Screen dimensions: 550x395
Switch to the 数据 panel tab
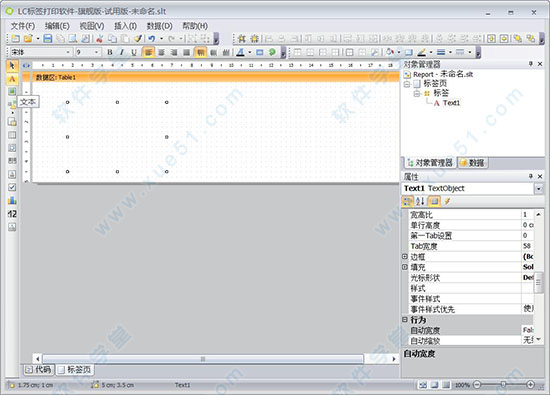click(472, 163)
